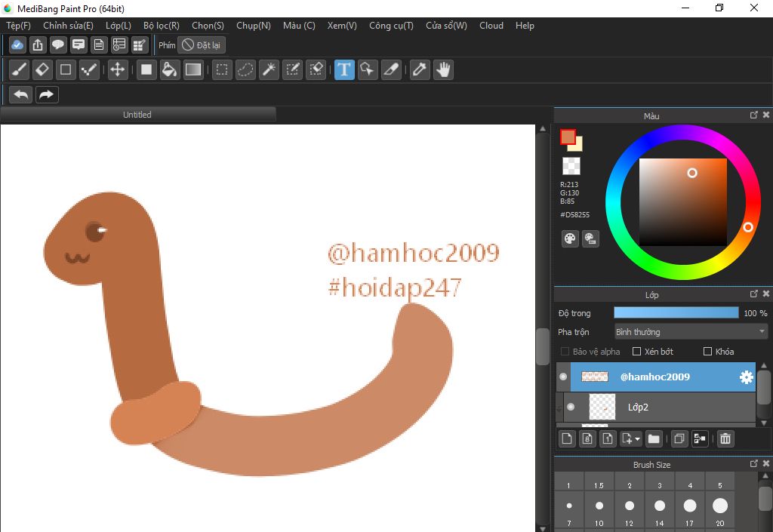This screenshot has height=532, width=773.
Task: Toggle visibility of Lớp2 layer
Action: [x=571, y=407]
